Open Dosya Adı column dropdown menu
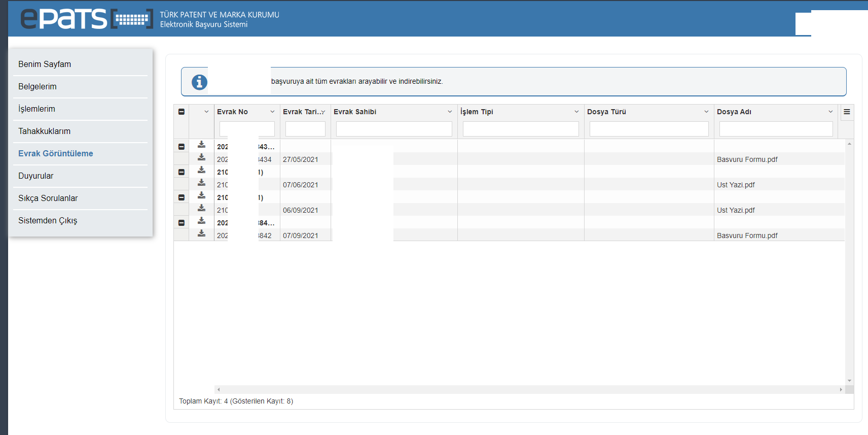The height and width of the screenshot is (435, 868). point(830,112)
